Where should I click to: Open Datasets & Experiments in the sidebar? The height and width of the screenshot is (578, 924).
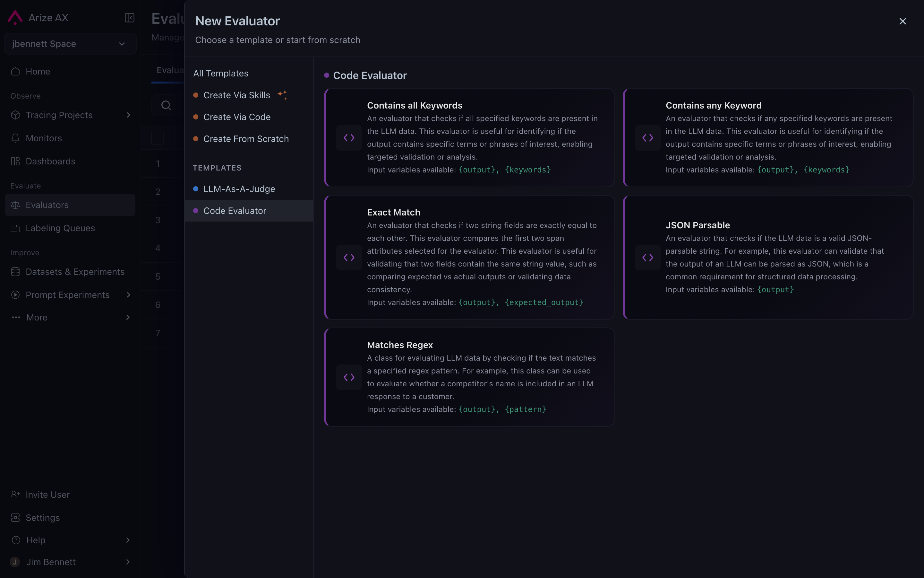click(70, 272)
